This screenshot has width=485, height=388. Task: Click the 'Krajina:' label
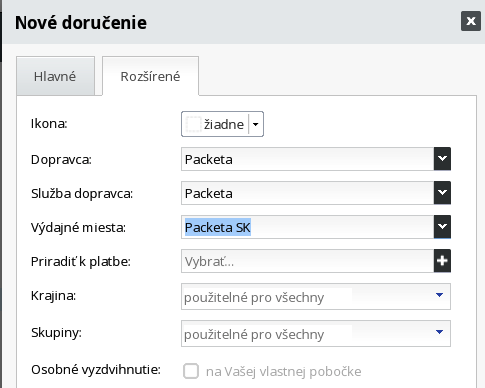pos(53,296)
